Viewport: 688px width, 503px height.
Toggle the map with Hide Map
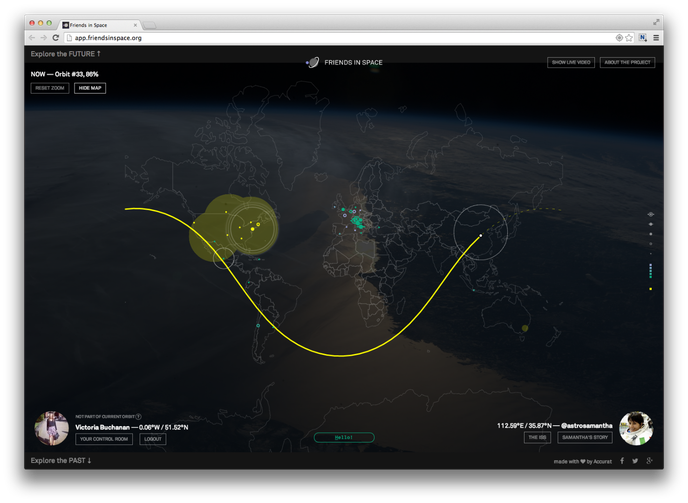click(x=91, y=88)
